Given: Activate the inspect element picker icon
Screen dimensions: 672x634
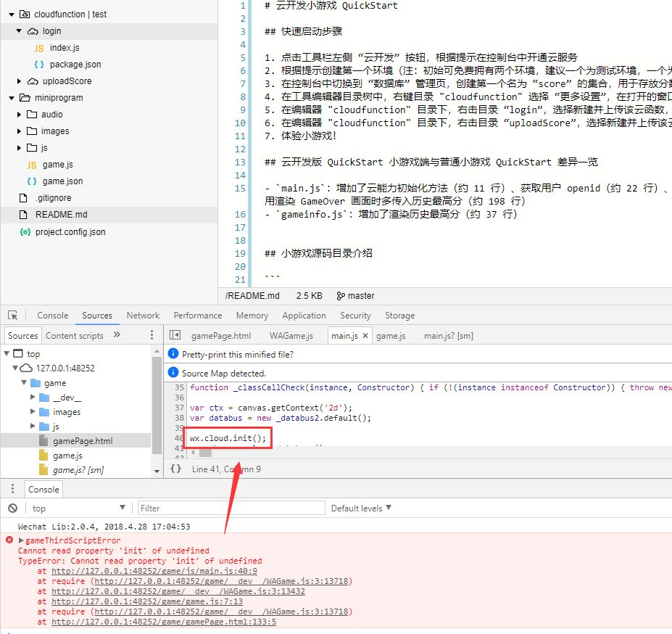Looking at the screenshot, I should click(13, 316).
